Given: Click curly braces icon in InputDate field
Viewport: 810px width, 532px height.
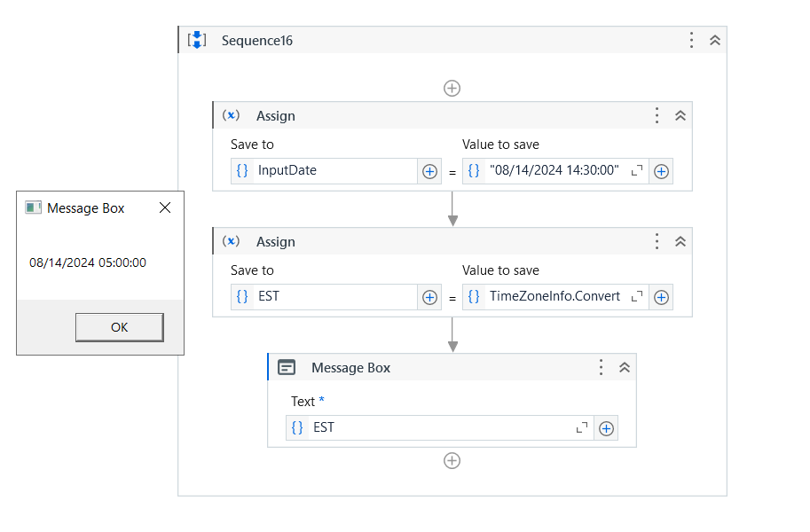Looking at the screenshot, I should click(x=242, y=170).
